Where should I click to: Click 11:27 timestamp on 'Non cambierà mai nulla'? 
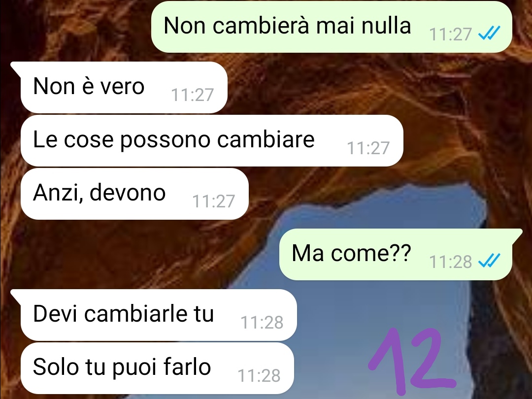point(450,34)
